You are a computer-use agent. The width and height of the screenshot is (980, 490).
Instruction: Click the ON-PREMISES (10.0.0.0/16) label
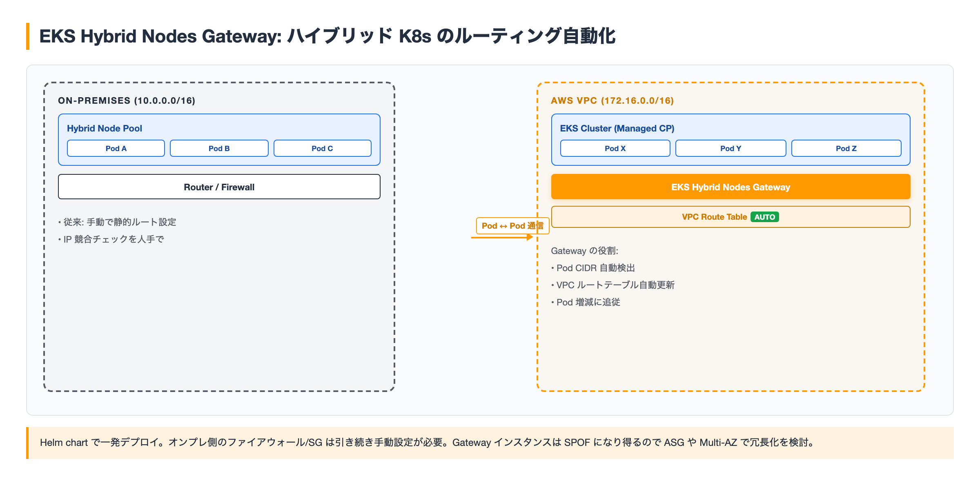click(x=127, y=100)
